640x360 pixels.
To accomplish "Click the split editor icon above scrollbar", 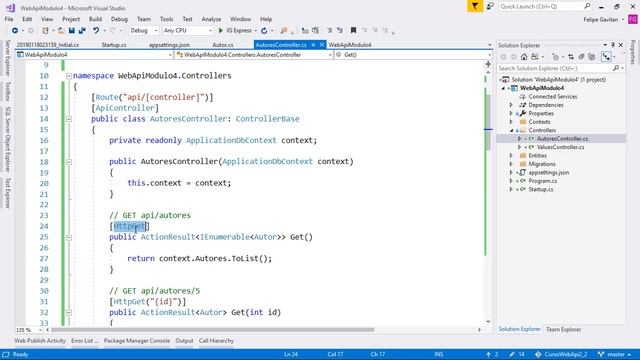I will (x=488, y=64).
